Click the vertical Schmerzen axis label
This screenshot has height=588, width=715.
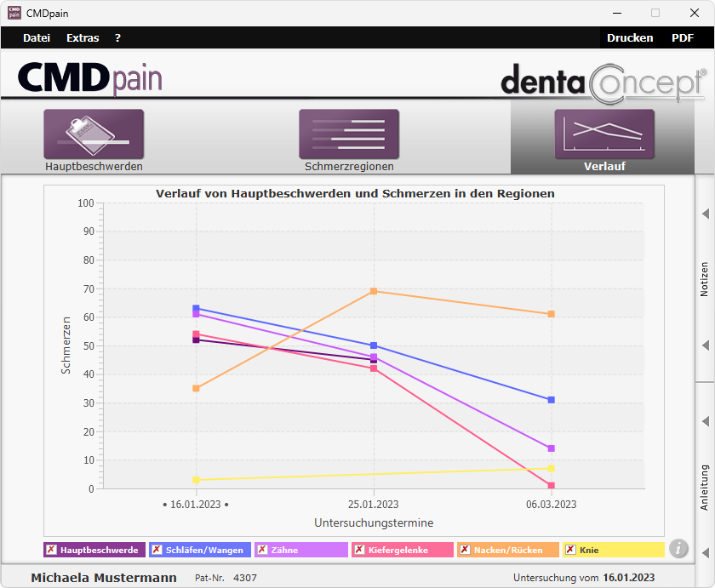(x=66, y=345)
